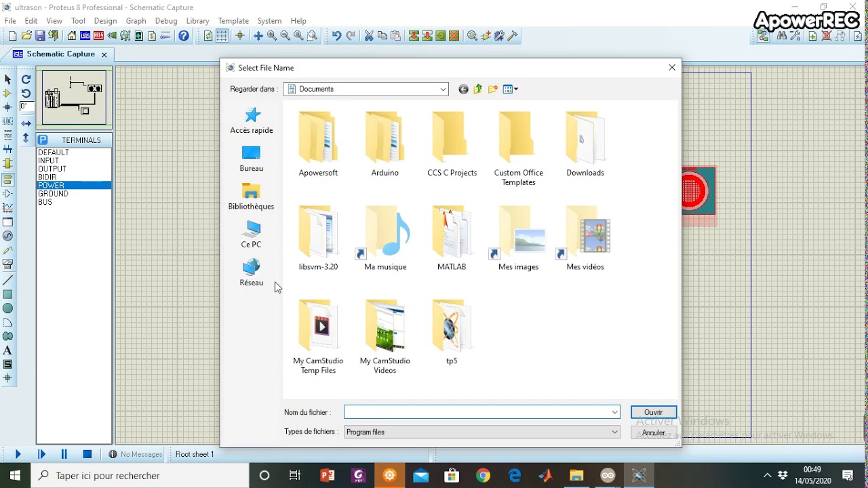The width and height of the screenshot is (868, 488).
Task: Click the Accès rapide shortcut
Action: (252, 121)
